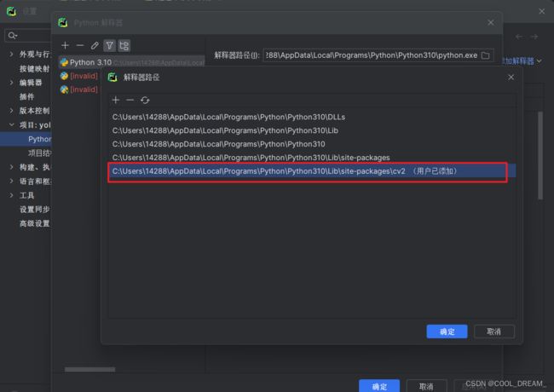
Task: Click the vertical scrollbar beside the path list
Action: coord(540,155)
